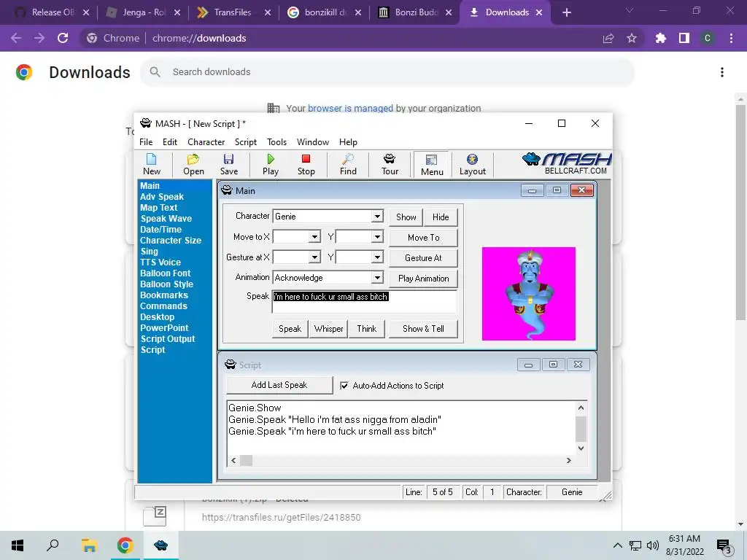Open the Chrome three-dot menu
The height and width of the screenshot is (560, 747).
point(731,38)
